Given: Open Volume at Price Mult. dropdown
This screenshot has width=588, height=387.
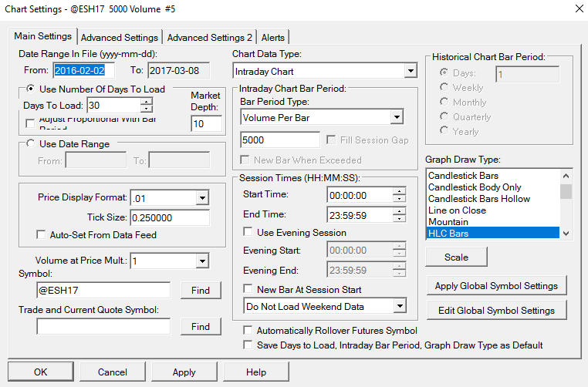Looking at the screenshot, I should click(202, 261).
